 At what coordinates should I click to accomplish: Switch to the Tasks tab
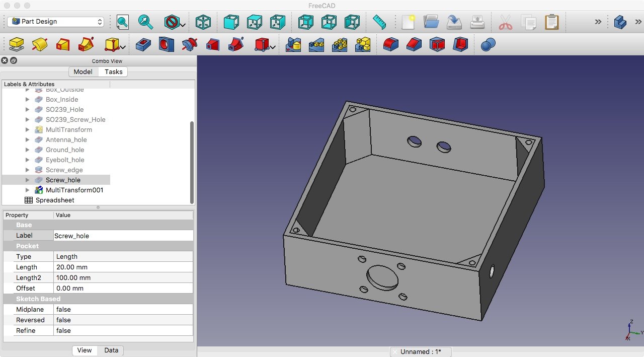point(113,72)
